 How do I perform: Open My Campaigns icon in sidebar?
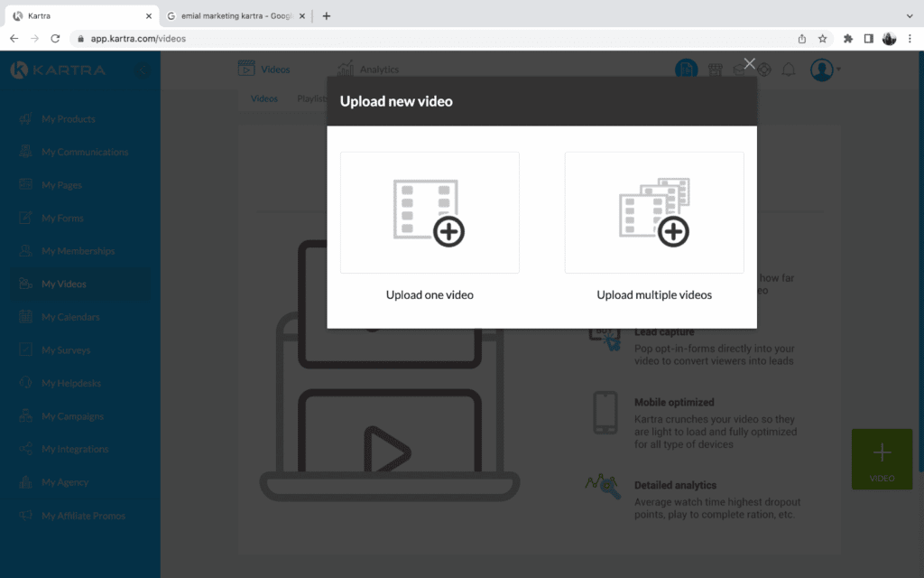coord(25,415)
